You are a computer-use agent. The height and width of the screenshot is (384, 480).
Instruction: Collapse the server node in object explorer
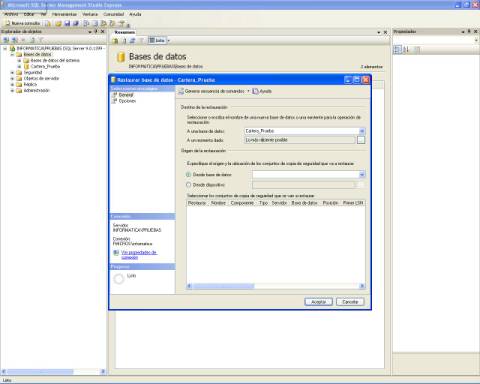pos(5,48)
